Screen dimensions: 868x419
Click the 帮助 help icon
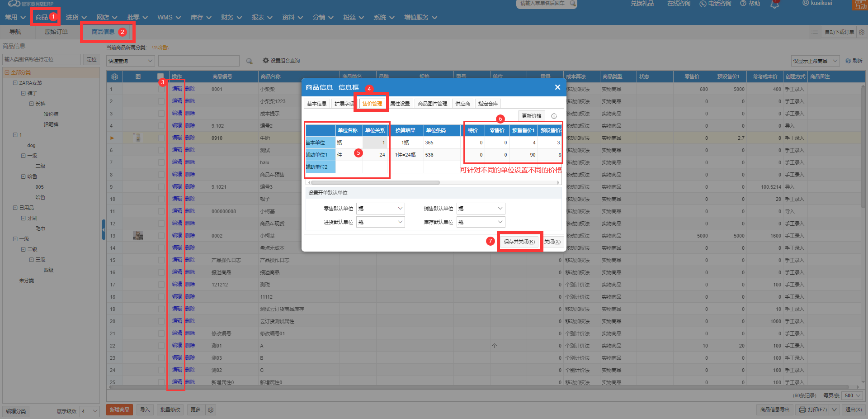[x=743, y=3]
